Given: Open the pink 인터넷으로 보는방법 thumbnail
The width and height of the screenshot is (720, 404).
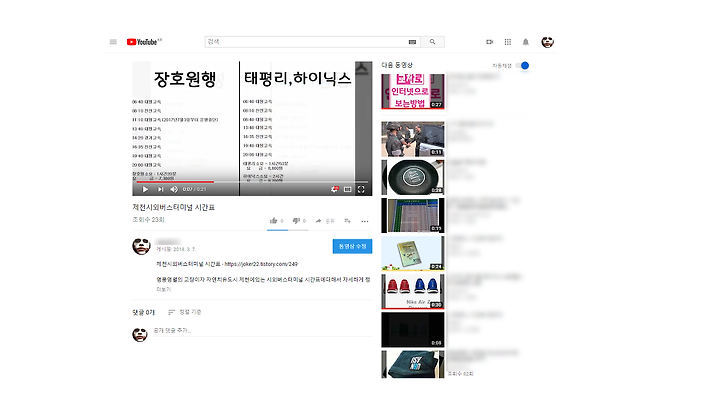Looking at the screenshot, I should [x=413, y=91].
